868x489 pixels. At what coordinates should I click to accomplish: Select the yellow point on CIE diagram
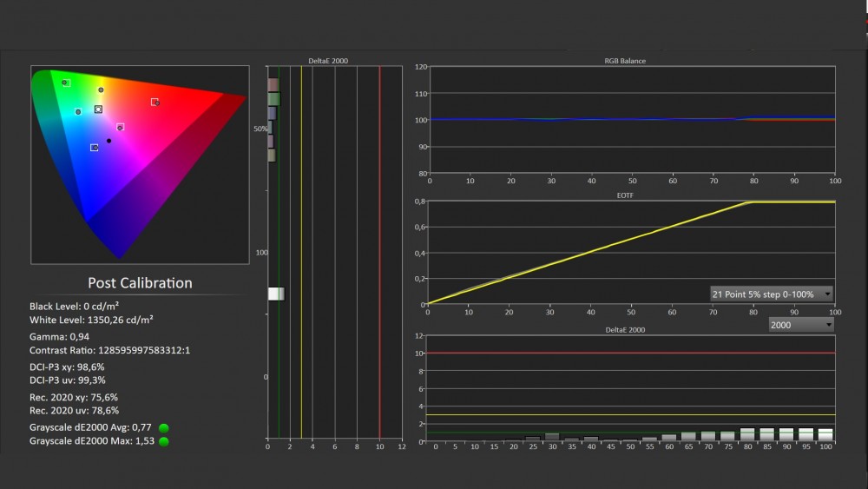(x=101, y=89)
